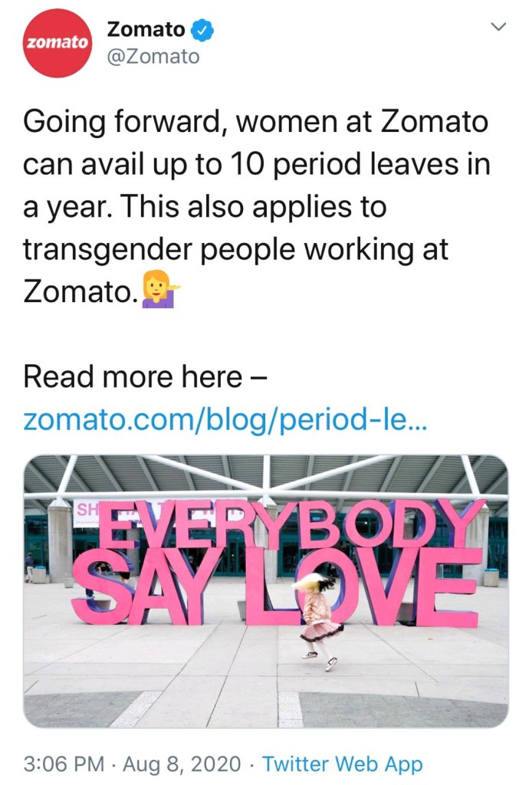This screenshot has width=532, height=785.
Task: Click the blue verified badge
Action: (x=202, y=30)
